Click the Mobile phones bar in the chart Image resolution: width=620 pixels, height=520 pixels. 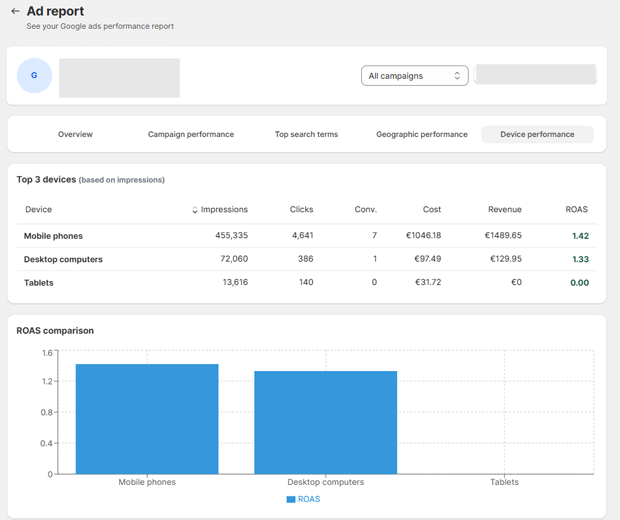147,419
